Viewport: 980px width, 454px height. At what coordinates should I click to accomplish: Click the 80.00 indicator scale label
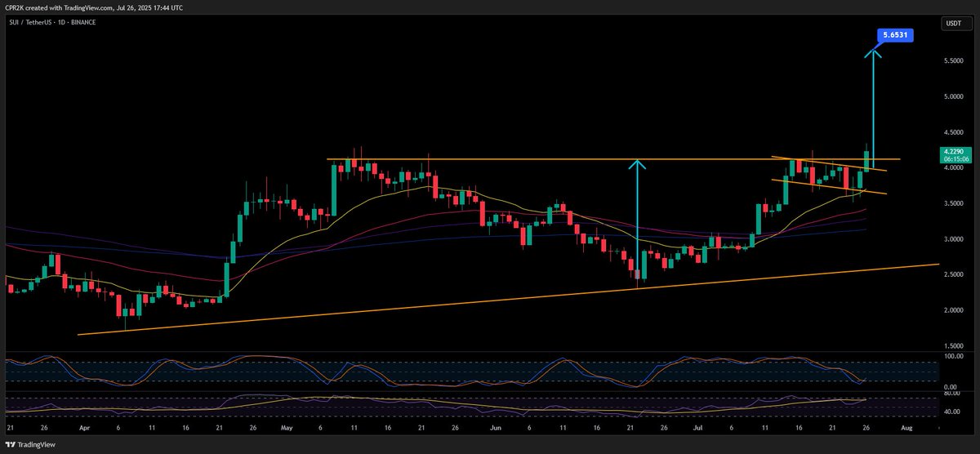pos(953,393)
